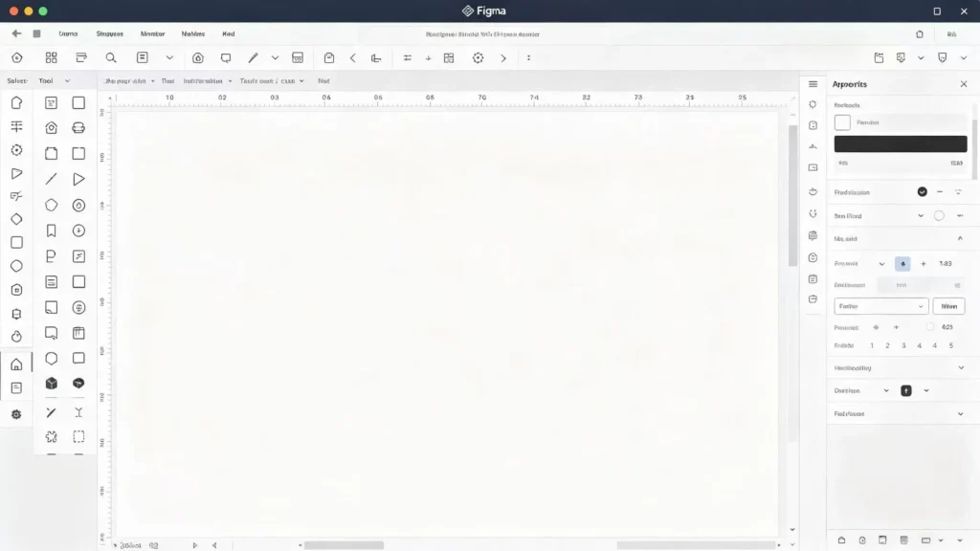Close the Arpoorits panel with X
Image resolution: width=980 pixels, height=551 pixels.
pos(963,84)
